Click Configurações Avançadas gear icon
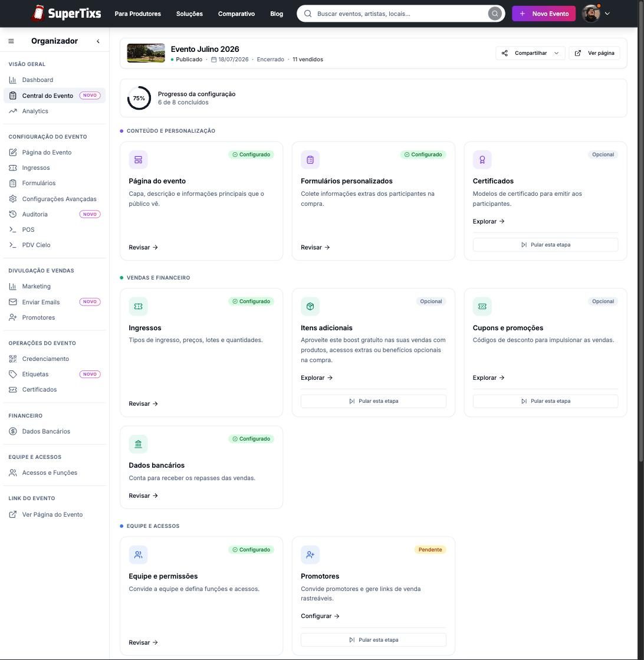The image size is (644, 660). coord(13,199)
